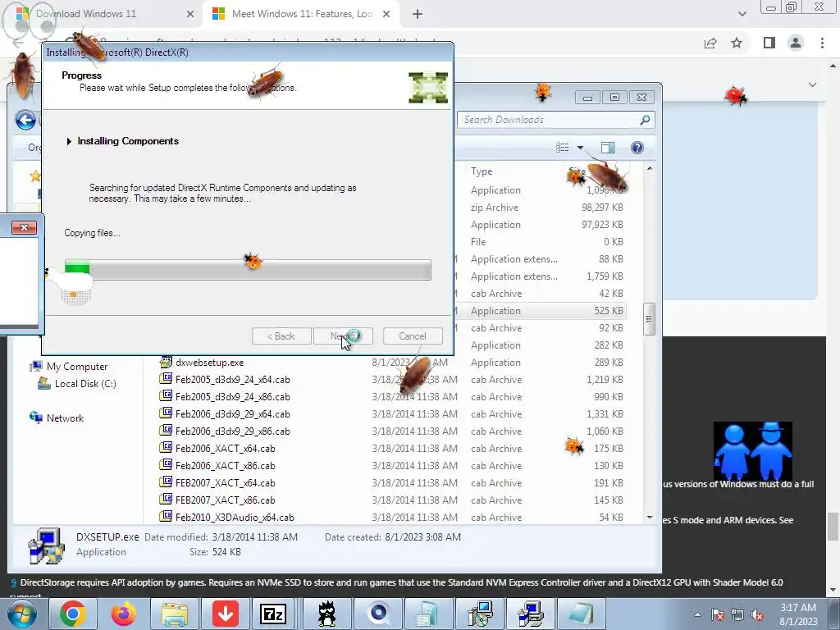Select Local Disk (C:) in navigation pane
The height and width of the screenshot is (630, 840).
(x=85, y=384)
